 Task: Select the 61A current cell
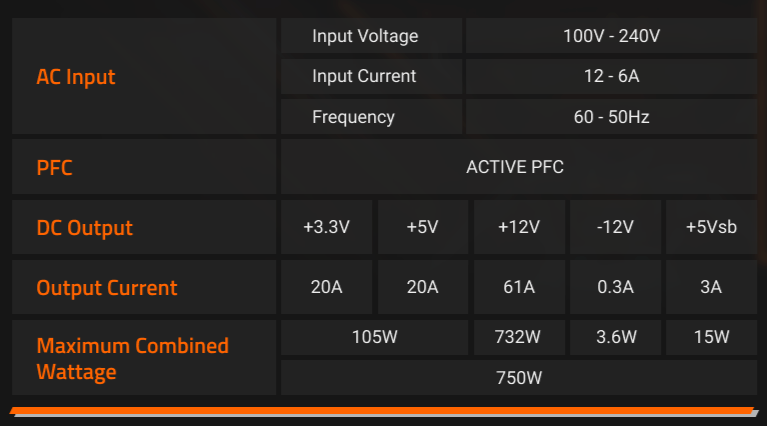(x=518, y=288)
